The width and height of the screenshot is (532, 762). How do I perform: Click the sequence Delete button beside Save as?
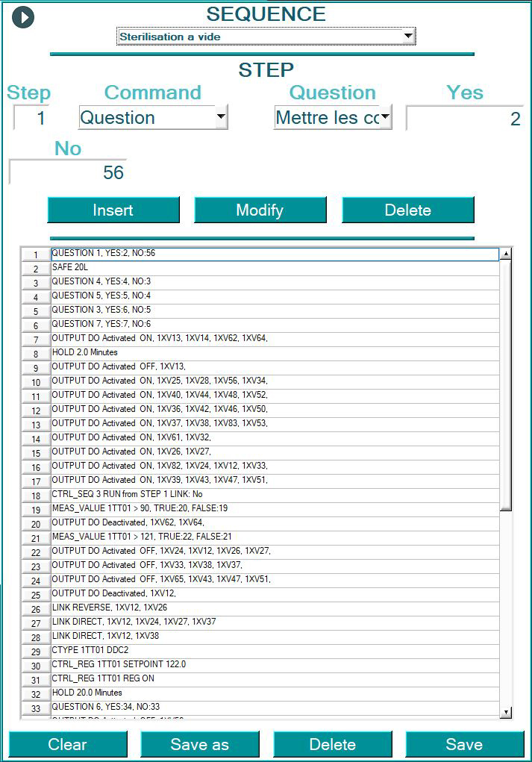(333, 744)
